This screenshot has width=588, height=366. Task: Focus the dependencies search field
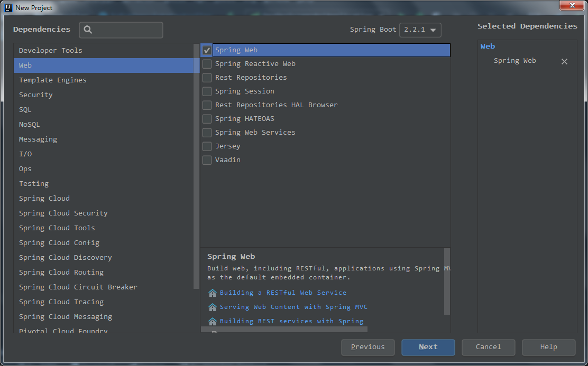(x=127, y=30)
